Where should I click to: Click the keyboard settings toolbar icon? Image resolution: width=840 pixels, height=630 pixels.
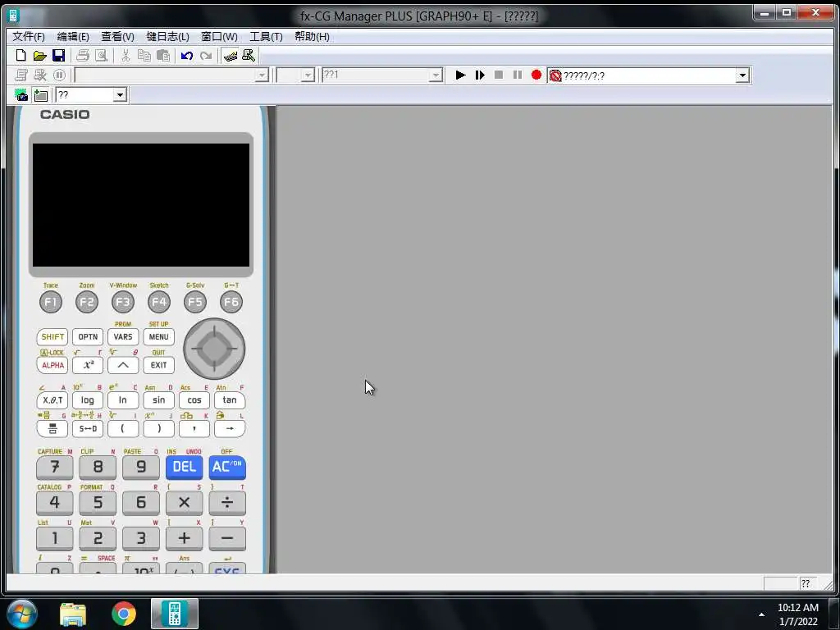(231, 56)
